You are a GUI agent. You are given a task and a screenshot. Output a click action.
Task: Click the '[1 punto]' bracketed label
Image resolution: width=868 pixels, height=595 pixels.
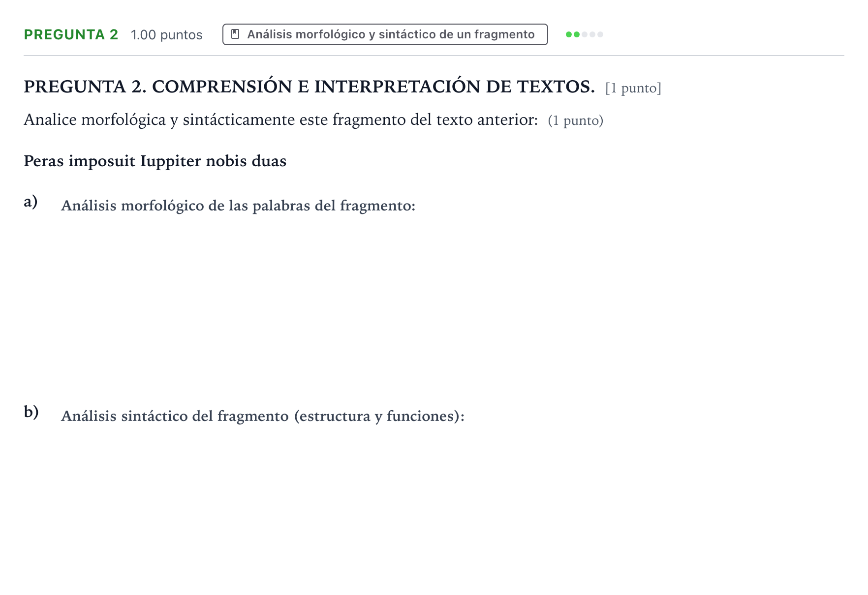coord(633,88)
